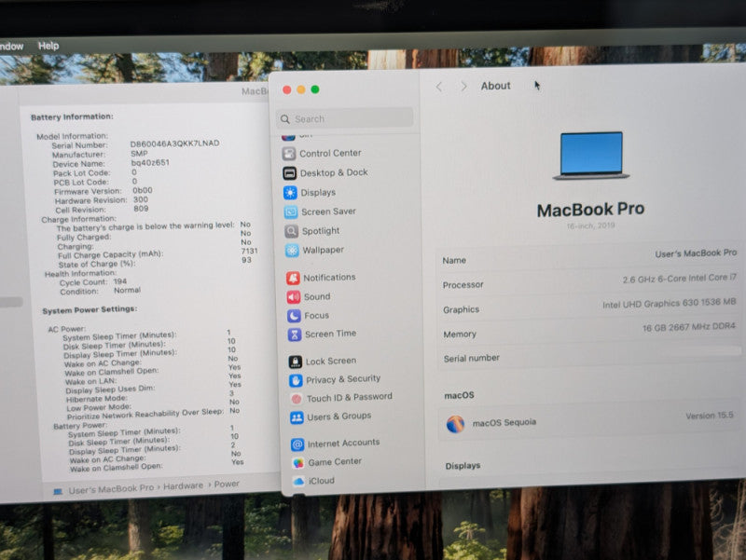
Task: Click the computer icon in the path bar
Action: [x=58, y=492]
